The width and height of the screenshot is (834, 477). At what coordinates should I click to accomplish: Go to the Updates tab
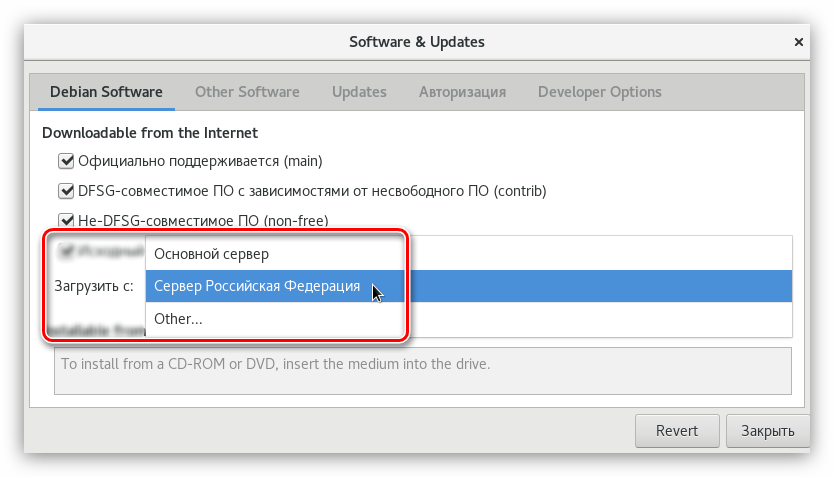359,92
